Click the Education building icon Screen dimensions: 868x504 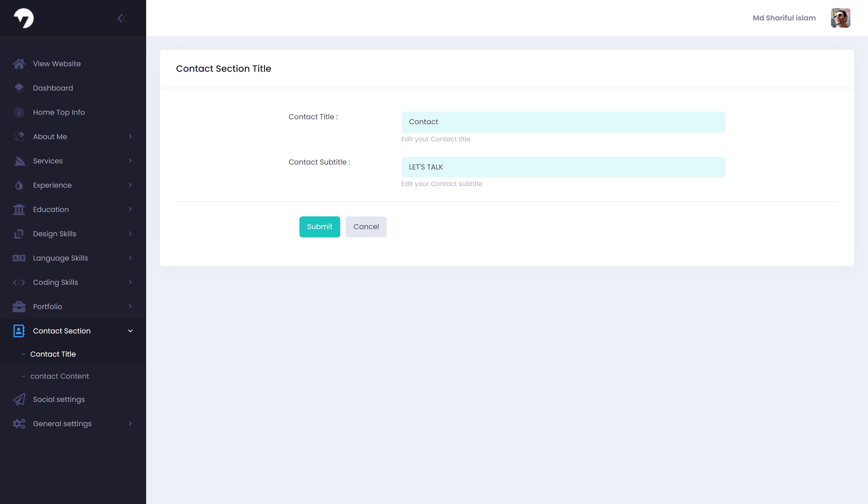(x=19, y=209)
